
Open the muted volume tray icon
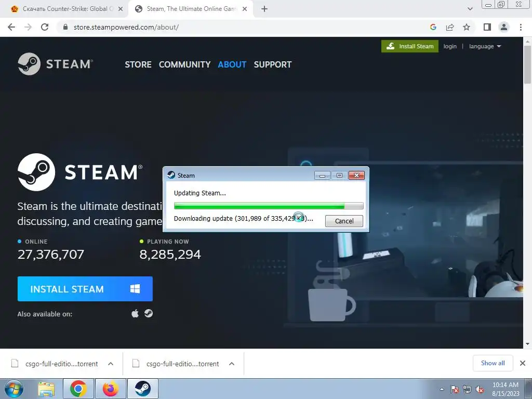tap(480, 390)
